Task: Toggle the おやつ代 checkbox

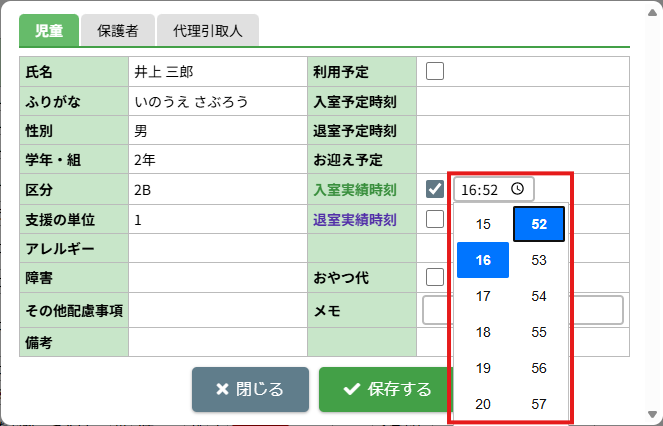Action: (435, 277)
